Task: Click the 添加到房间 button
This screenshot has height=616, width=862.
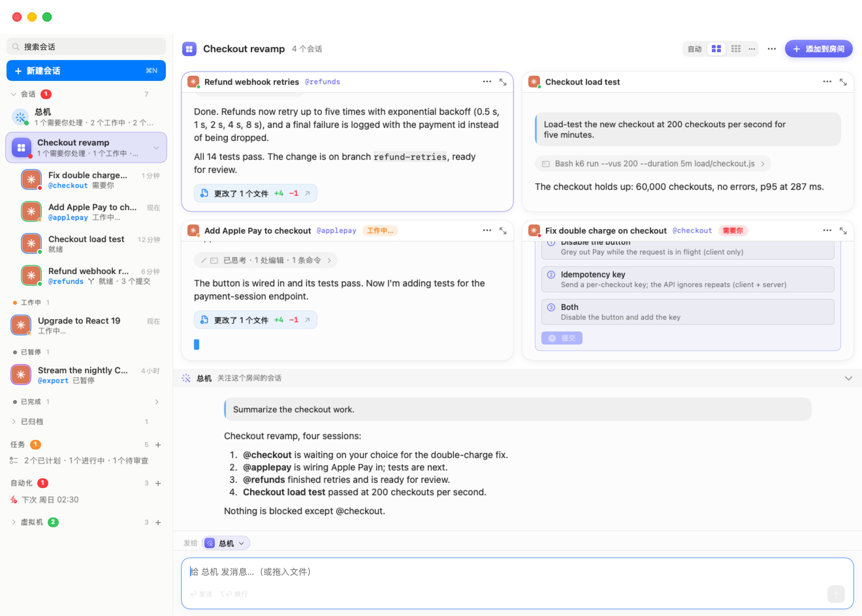Action: (819, 49)
